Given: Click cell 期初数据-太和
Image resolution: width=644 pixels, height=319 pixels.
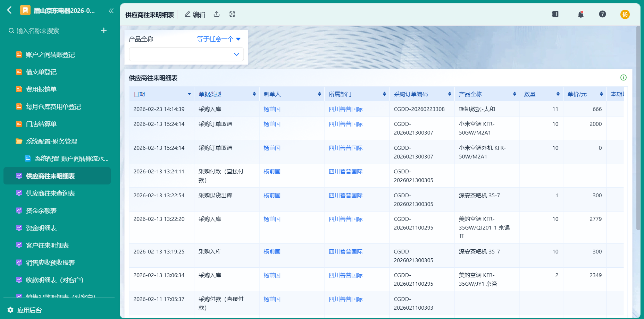Looking at the screenshot, I should (477, 109).
